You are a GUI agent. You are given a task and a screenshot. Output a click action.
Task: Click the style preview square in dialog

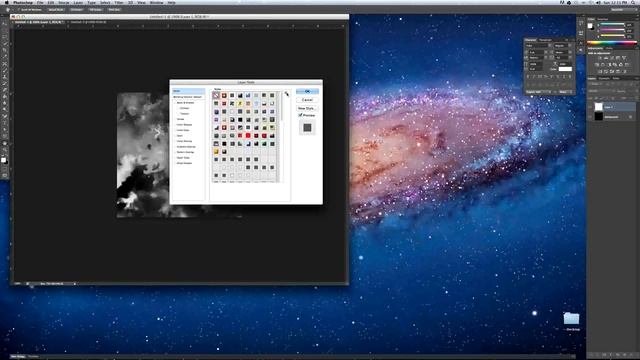point(307,128)
